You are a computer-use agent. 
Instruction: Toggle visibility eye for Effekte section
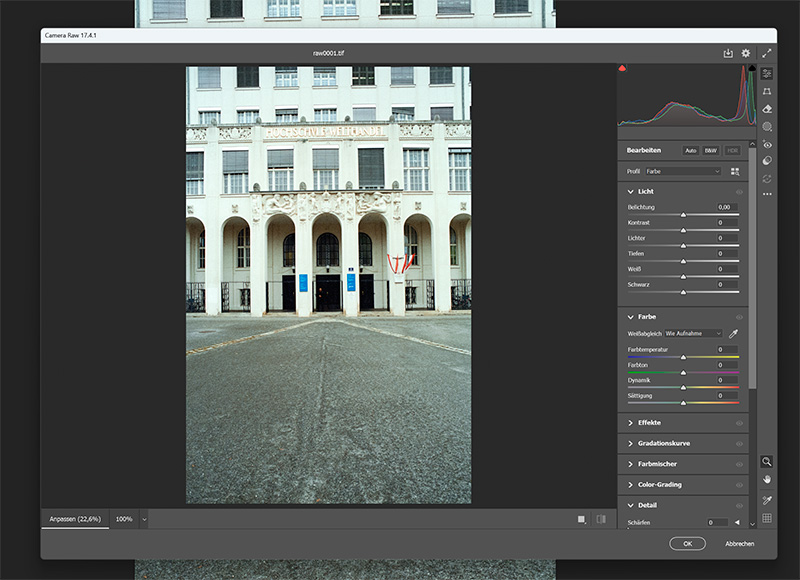tap(739, 423)
